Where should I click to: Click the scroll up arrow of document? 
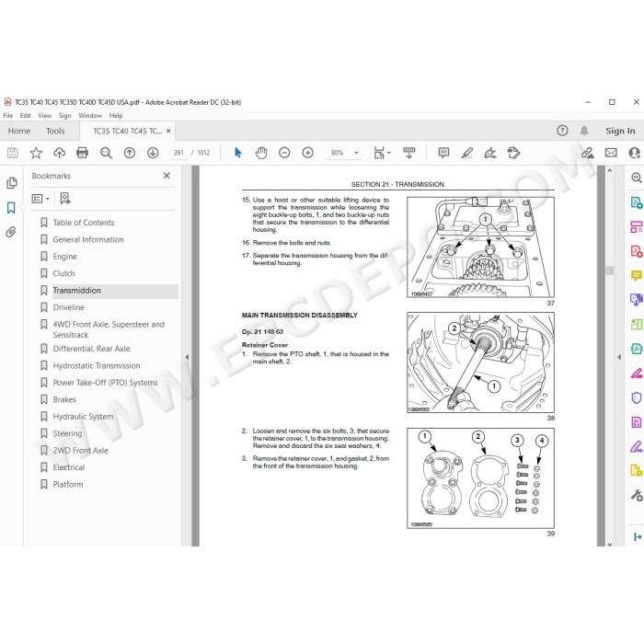[x=609, y=170]
